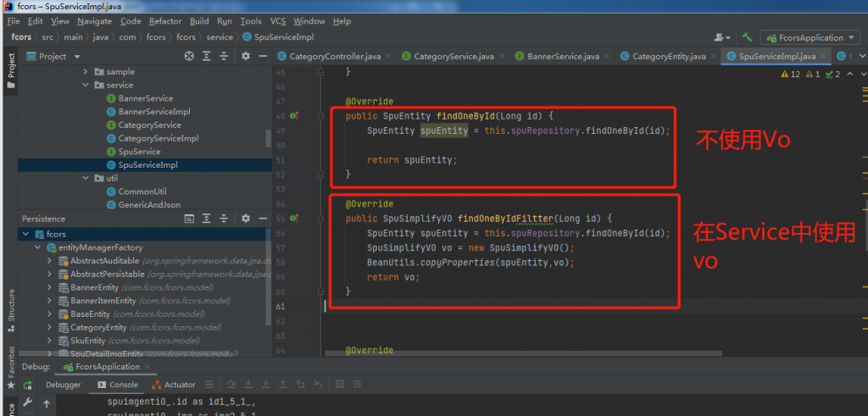Select CommonUtil class in tree
This screenshot has width=868, height=416.
tap(136, 191)
